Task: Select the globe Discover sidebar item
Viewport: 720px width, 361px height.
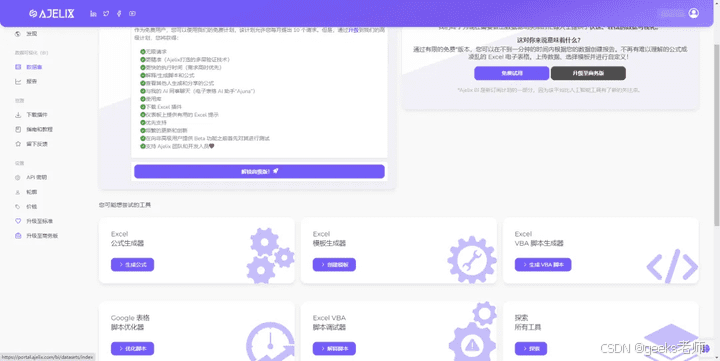Action: (27, 34)
